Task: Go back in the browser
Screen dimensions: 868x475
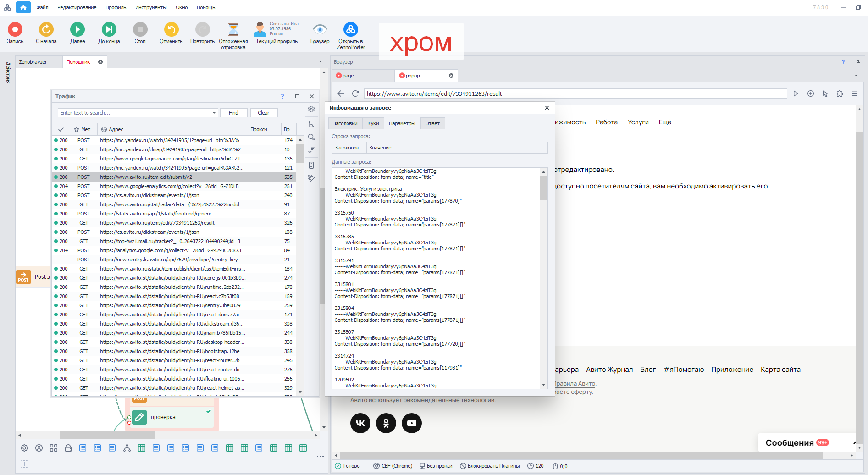Action: tap(341, 94)
